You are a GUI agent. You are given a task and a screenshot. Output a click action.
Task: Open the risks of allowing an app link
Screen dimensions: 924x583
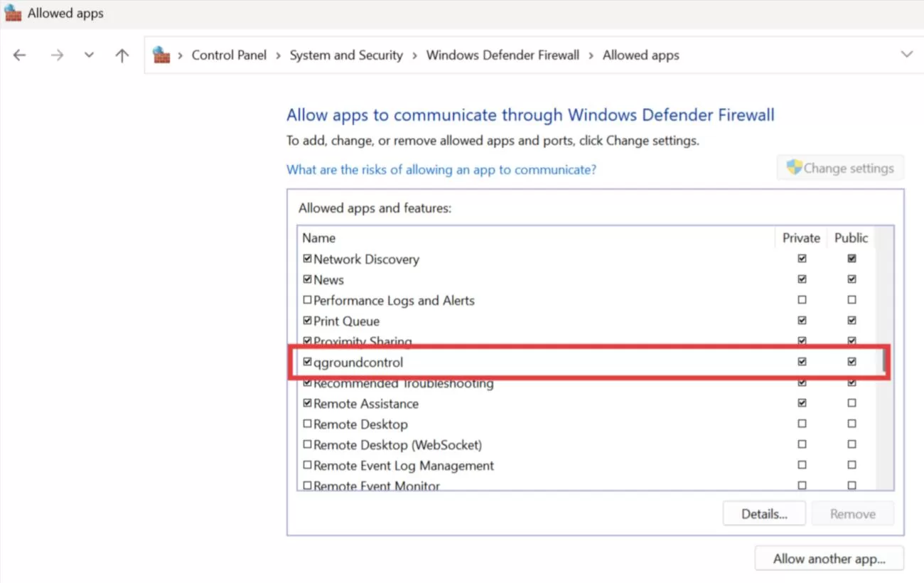[x=441, y=170]
